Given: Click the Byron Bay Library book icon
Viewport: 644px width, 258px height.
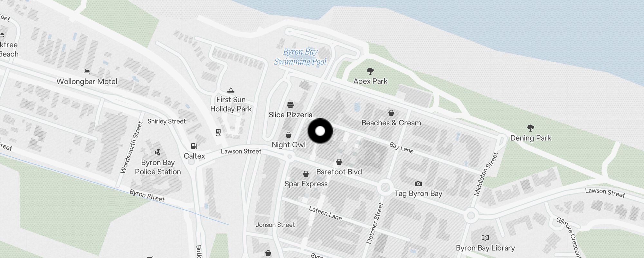Looking at the screenshot, I should (x=485, y=238).
